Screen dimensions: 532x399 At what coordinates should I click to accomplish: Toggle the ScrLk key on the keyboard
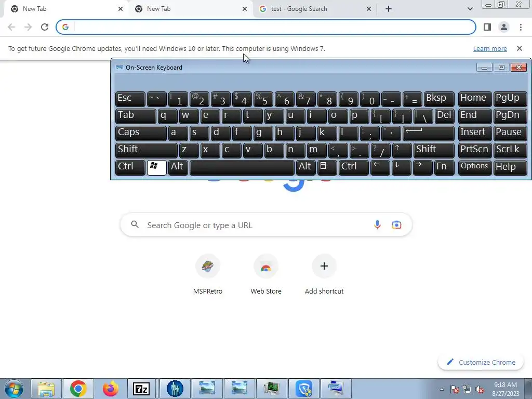(x=510, y=150)
